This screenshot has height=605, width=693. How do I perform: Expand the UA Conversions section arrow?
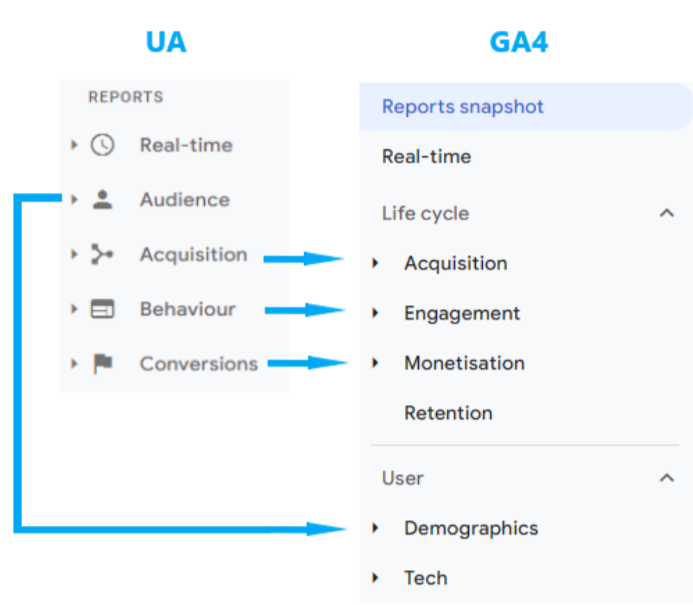[74, 364]
